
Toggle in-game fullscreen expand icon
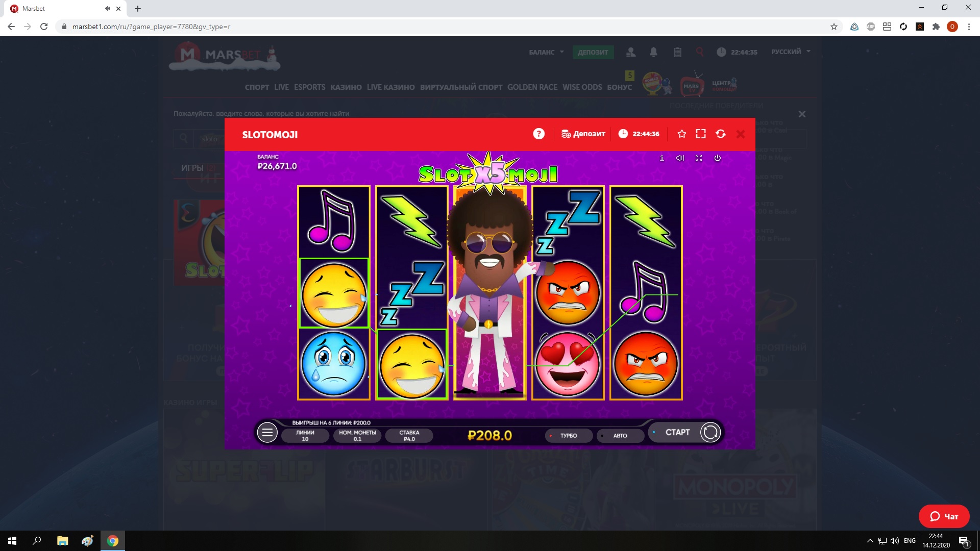pyautogui.click(x=699, y=158)
